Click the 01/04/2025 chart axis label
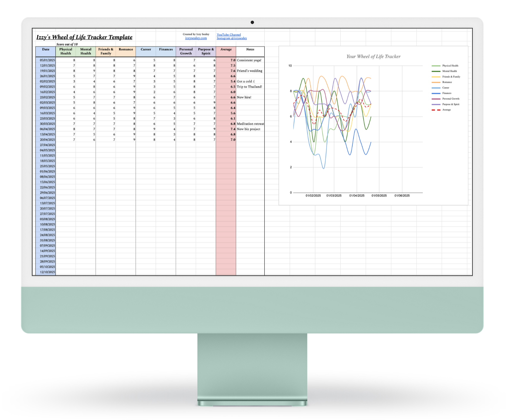506x420 pixels. coord(357,196)
